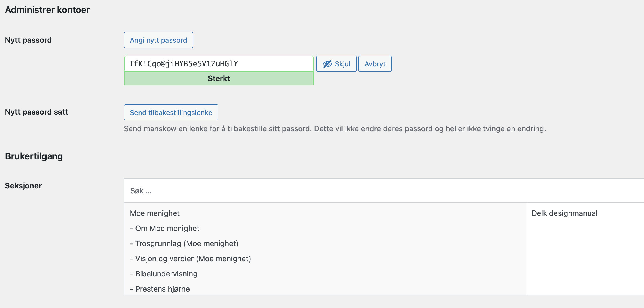The image size is (644, 308).
Task: Select Moe menighet in the sections list
Action: [155, 213]
